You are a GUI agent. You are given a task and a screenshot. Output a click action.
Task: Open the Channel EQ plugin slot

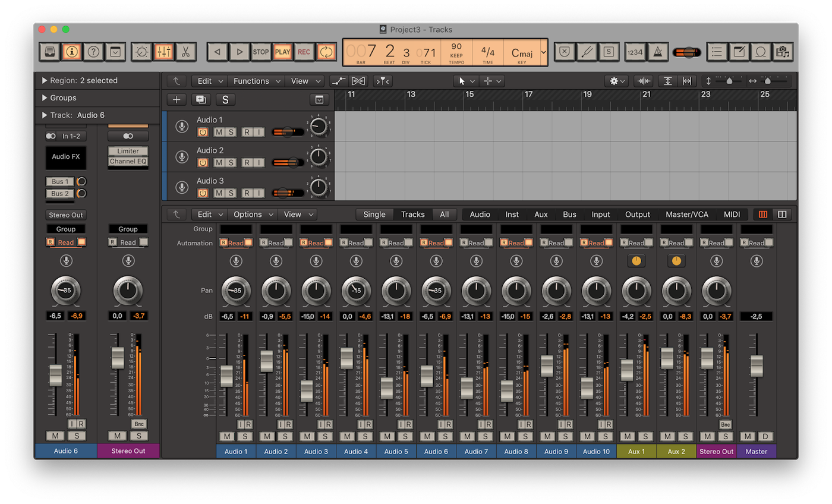128,161
